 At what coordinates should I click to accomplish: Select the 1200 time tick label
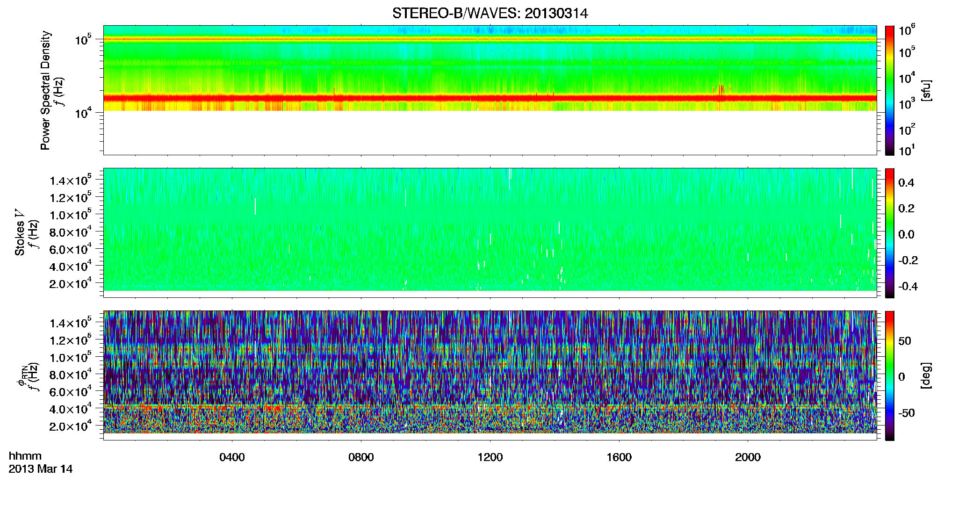tap(490, 457)
